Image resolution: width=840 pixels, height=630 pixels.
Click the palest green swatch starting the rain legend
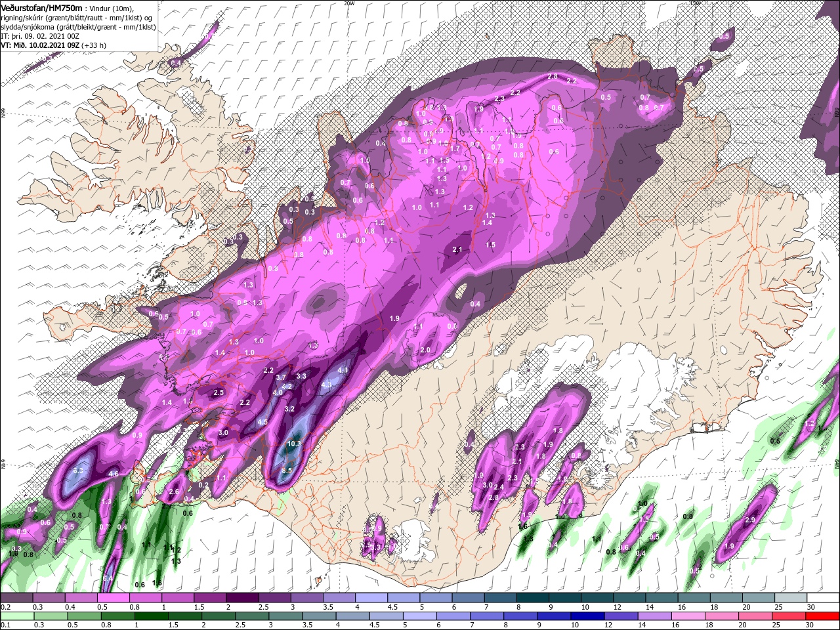click(16, 616)
